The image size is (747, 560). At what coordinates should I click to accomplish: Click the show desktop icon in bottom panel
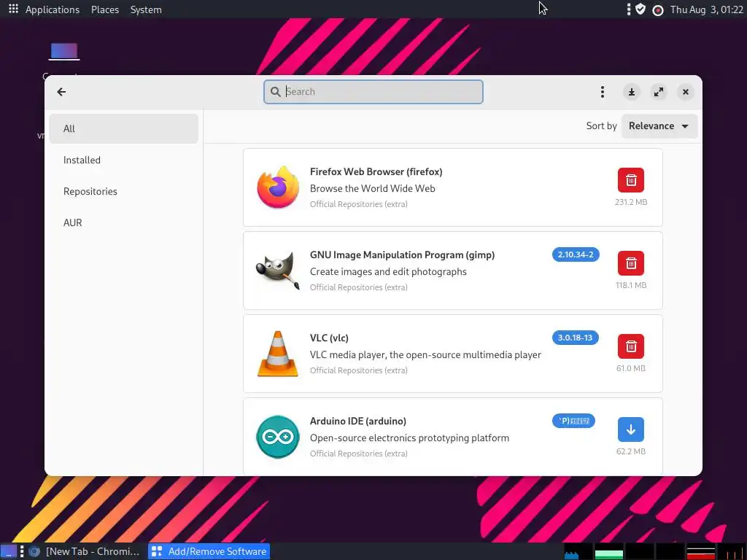[x=9, y=552]
